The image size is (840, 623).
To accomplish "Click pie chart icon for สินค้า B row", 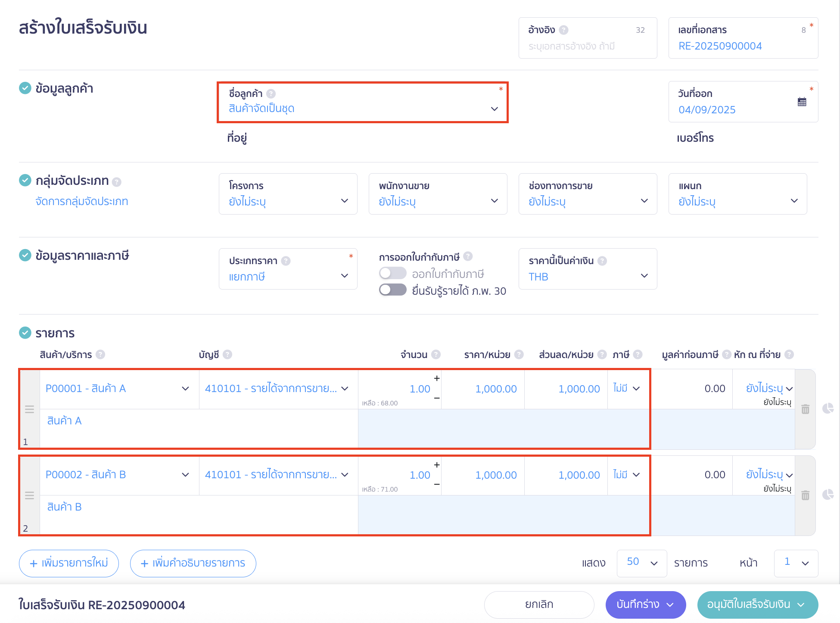I will point(828,494).
